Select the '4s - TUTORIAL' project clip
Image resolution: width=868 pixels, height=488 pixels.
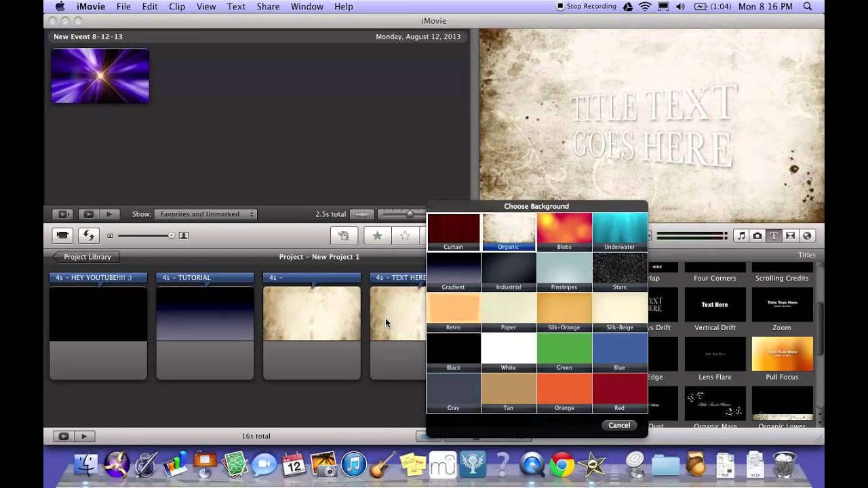205,326
